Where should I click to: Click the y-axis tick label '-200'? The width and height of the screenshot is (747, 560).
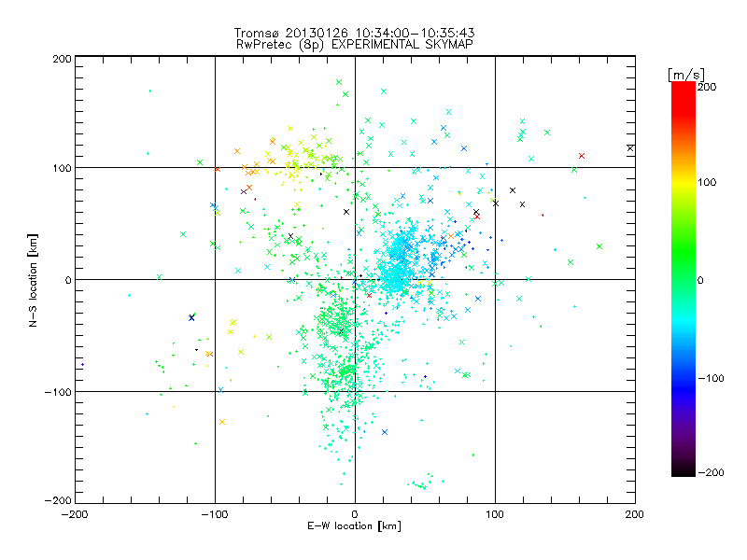(x=58, y=500)
